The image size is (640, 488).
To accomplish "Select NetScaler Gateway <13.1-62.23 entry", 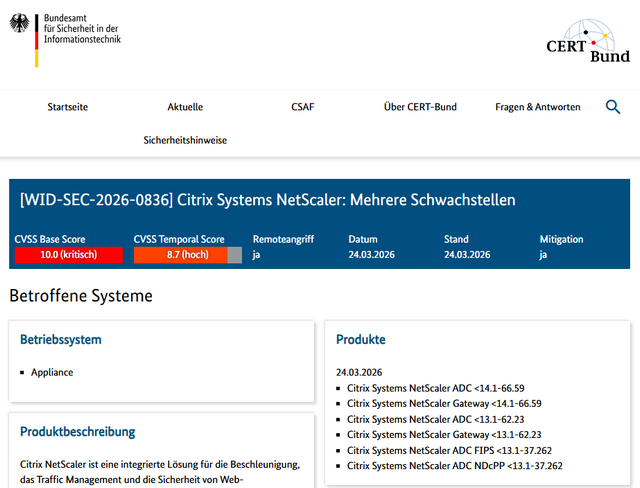I will click(x=444, y=435).
